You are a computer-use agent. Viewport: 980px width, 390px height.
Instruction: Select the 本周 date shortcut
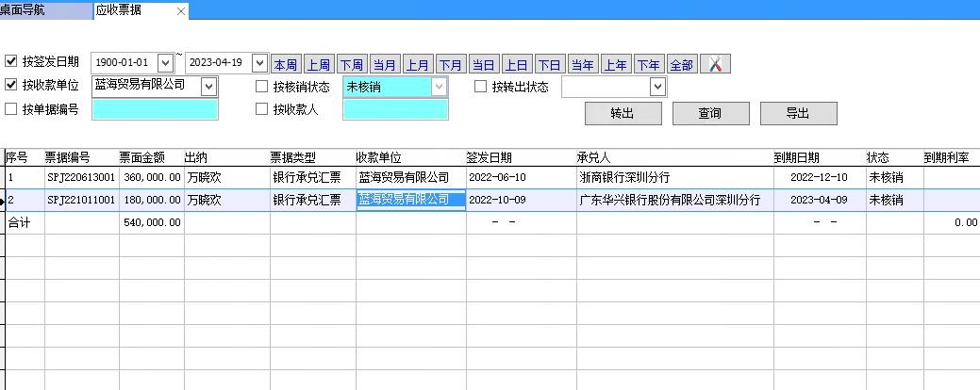(x=285, y=64)
